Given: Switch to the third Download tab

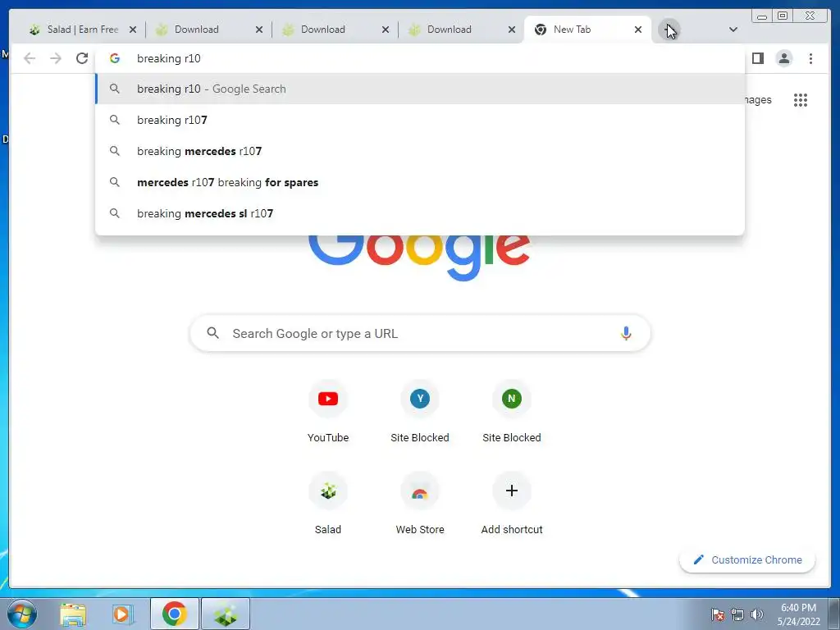Looking at the screenshot, I should tap(456, 30).
